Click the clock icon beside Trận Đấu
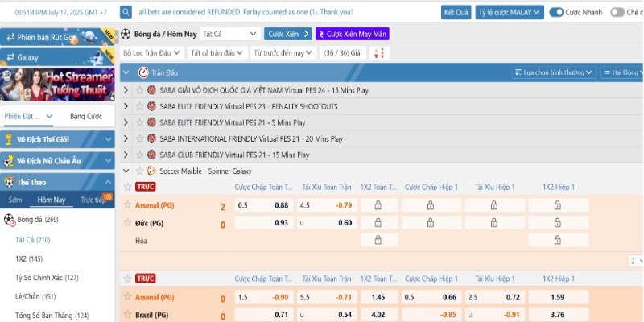This screenshot has width=644, height=322. point(143,72)
